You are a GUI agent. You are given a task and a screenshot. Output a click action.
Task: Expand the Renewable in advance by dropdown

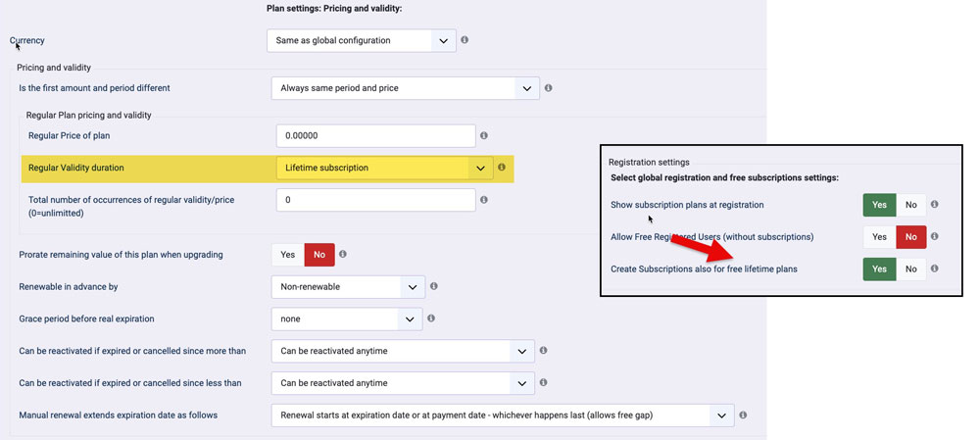click(348, 287)
